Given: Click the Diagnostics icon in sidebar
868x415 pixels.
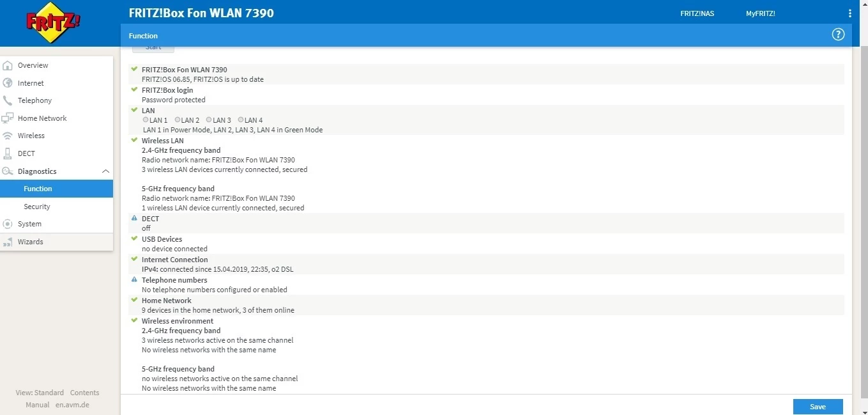Looking at the screenshot, I should [8, 171].
